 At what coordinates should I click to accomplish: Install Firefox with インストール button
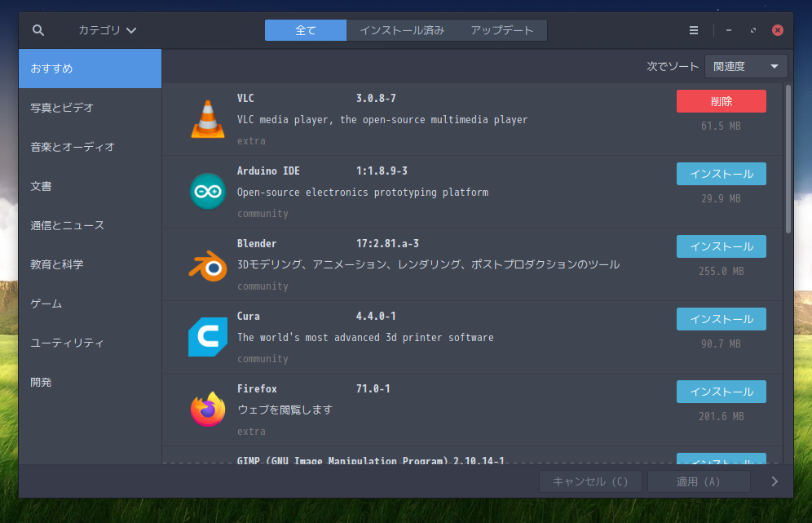click(x=721, y=392)
